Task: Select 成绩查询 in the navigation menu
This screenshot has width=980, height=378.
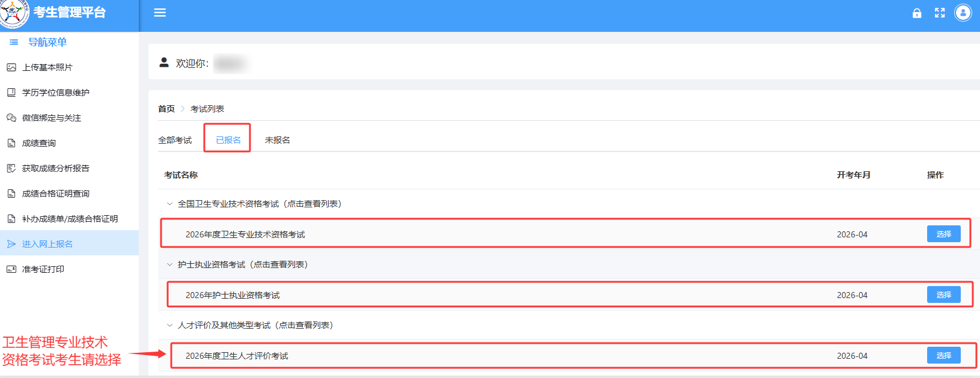Action: click(x=38, y=143)
